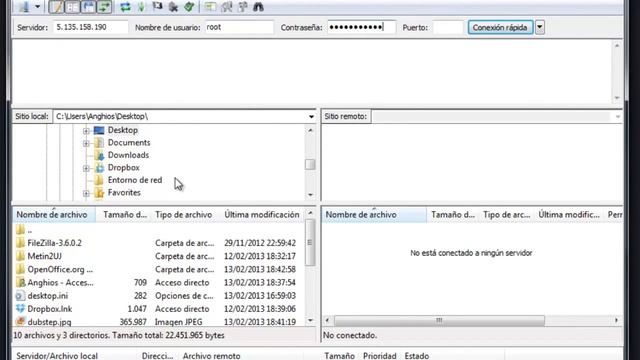Select the desktop.ini file
This screenshot has height=360, width=640.
click(159, 296)
